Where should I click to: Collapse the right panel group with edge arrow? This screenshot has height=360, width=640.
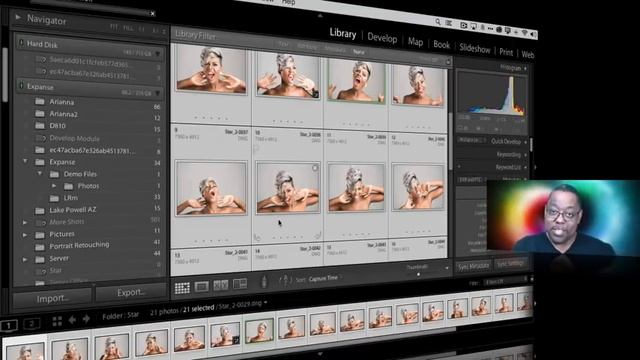point(535,167)
